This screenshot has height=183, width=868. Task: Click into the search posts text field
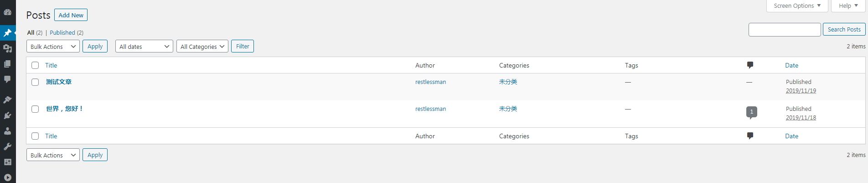785,30
